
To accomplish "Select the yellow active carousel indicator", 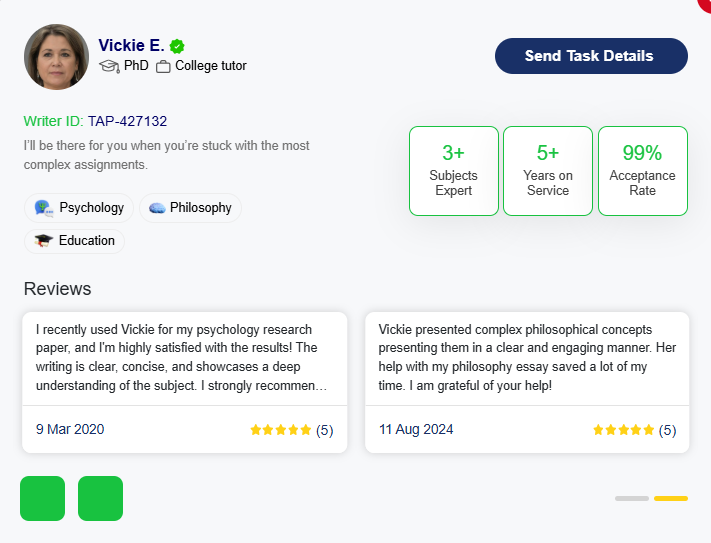I will 671,499.
